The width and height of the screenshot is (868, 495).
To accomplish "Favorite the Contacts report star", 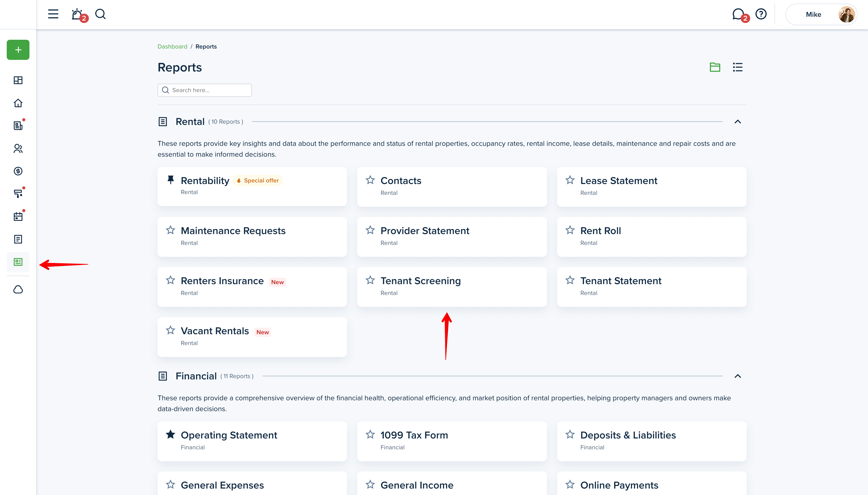I will (370, 180).
